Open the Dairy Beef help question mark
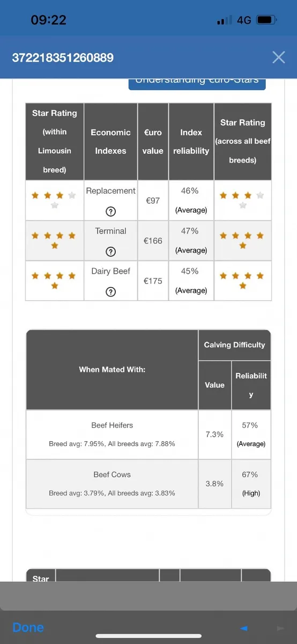This screenshot has width=297, height=644. click(111, 291)
